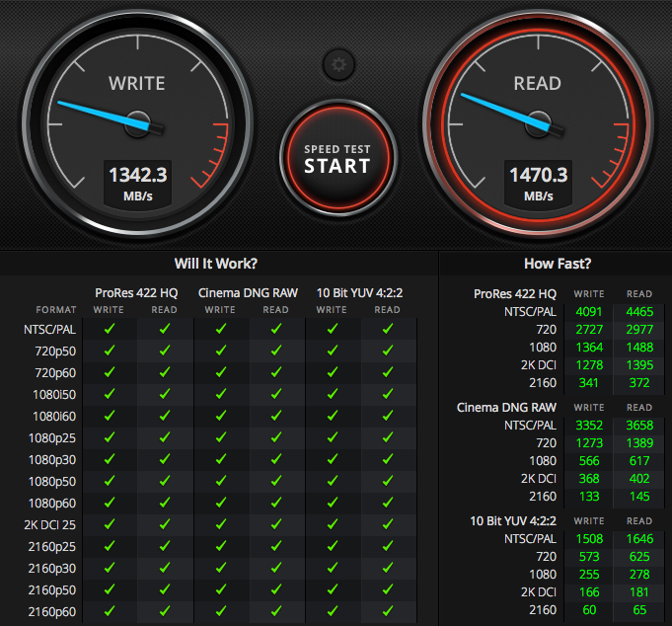Click 10 Bit YUV 2160 read value 65

[639, 610]
